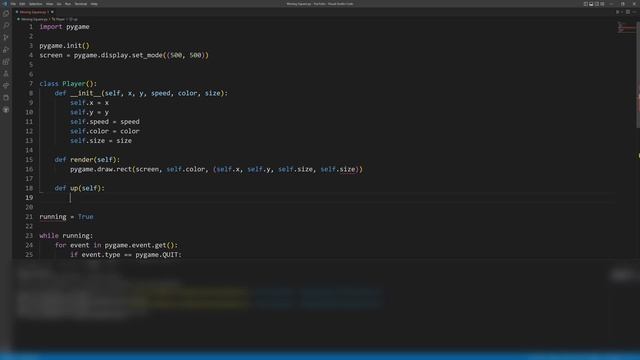Click line number 7 in the gutter
This screenshot has height=360, width=640.
31,84
